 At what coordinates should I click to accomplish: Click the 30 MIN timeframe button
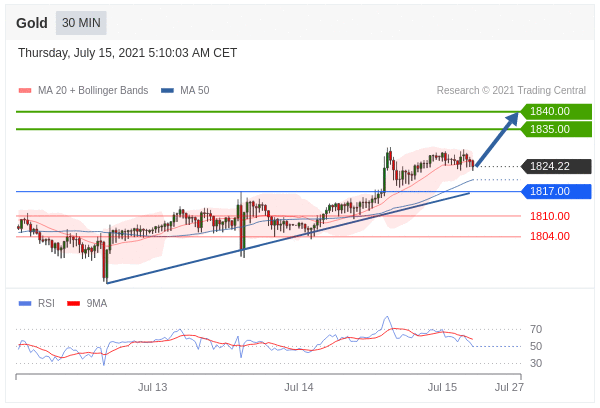[81, 23]
